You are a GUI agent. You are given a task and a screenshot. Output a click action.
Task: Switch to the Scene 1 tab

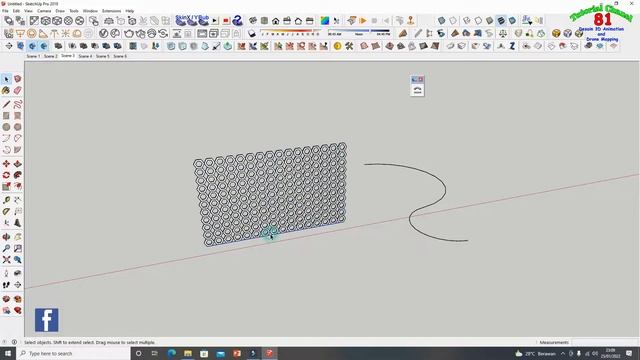point(33,56)
